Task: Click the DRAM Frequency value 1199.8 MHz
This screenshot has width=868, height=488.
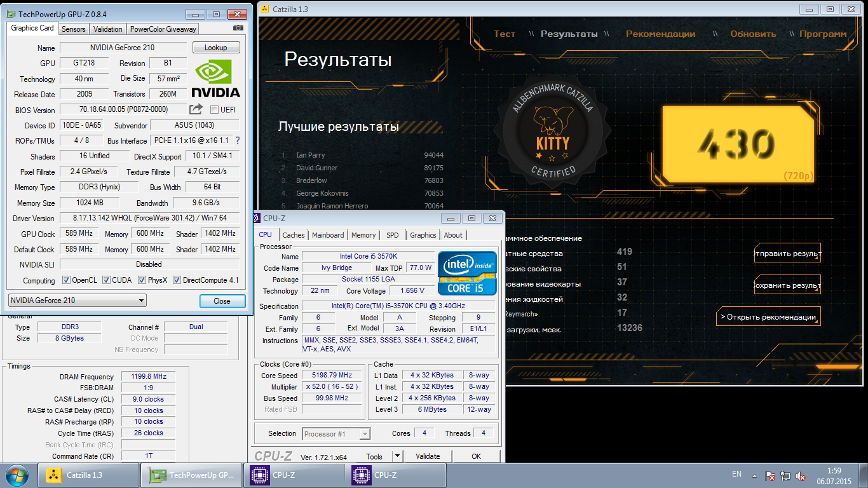Action: (147, 377)
